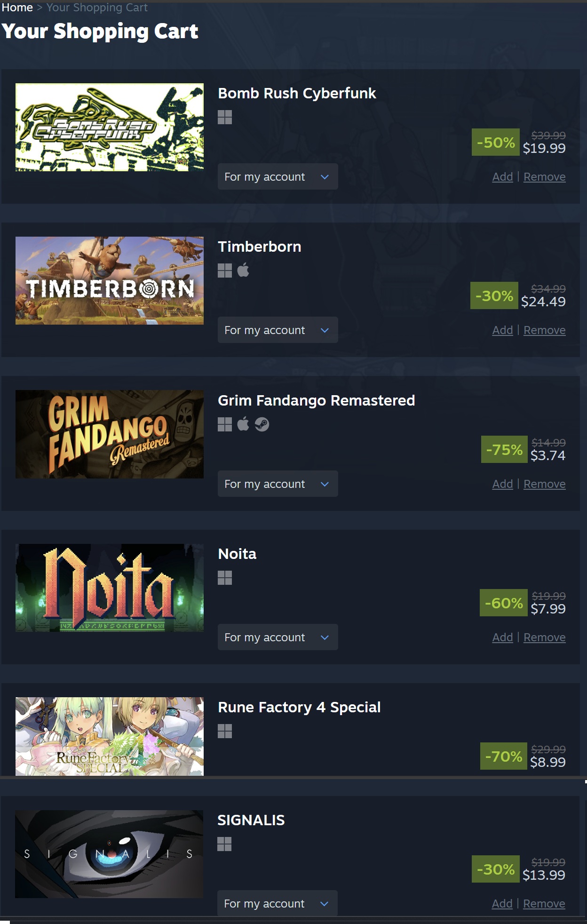
Task: Open the Rune Factory 4 Special title
Action: pos(299,707)
